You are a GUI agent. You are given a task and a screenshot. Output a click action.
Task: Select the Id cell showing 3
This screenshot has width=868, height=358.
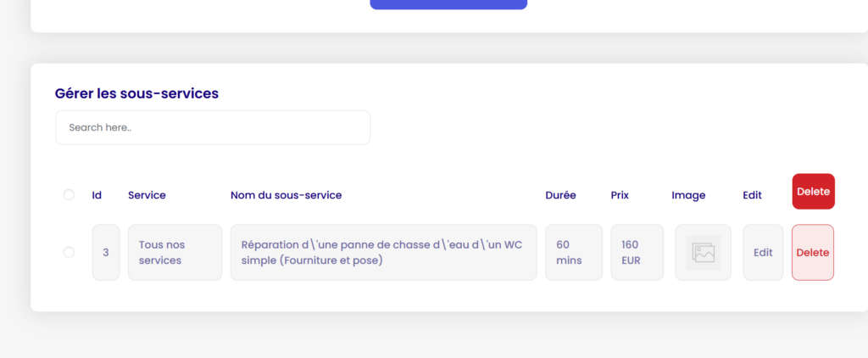[x=106, y=253]
